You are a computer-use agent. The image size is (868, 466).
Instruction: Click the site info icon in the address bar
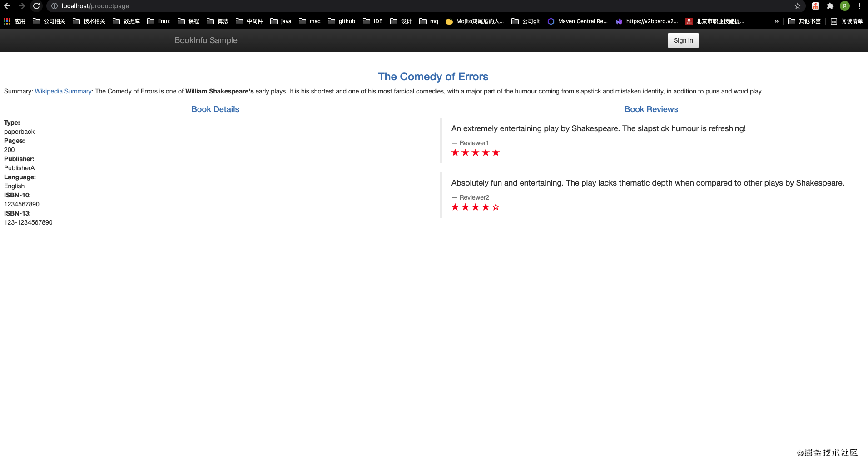54,6
